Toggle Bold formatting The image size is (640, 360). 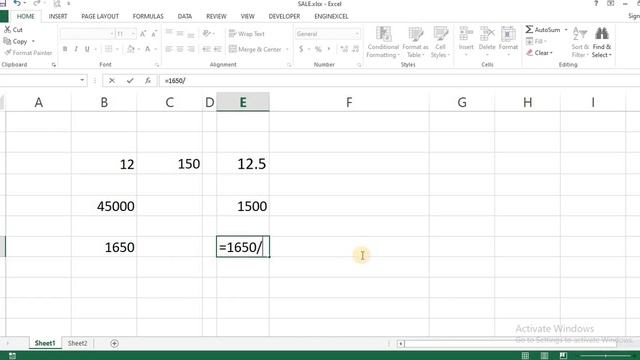click(x=65, y=49)
